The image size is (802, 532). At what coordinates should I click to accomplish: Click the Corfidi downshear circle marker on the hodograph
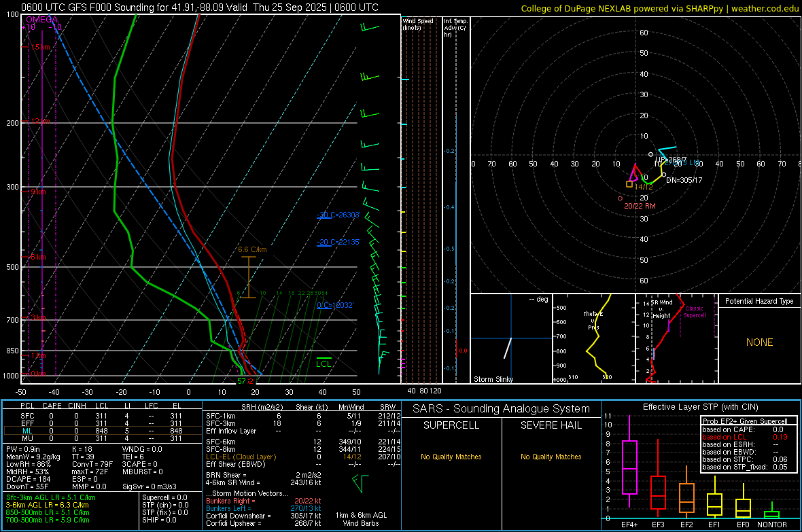pyautogui.click(x=664, y=175)
